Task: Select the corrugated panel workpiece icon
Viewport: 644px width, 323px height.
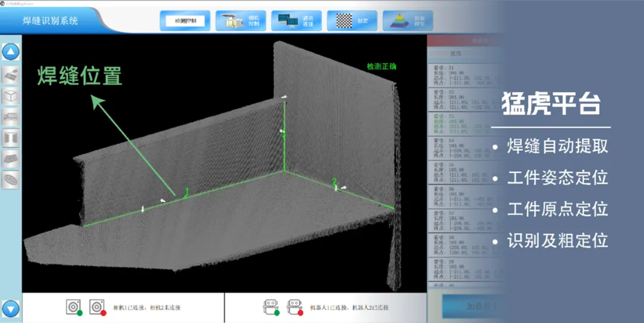Action: coord(11,117)
